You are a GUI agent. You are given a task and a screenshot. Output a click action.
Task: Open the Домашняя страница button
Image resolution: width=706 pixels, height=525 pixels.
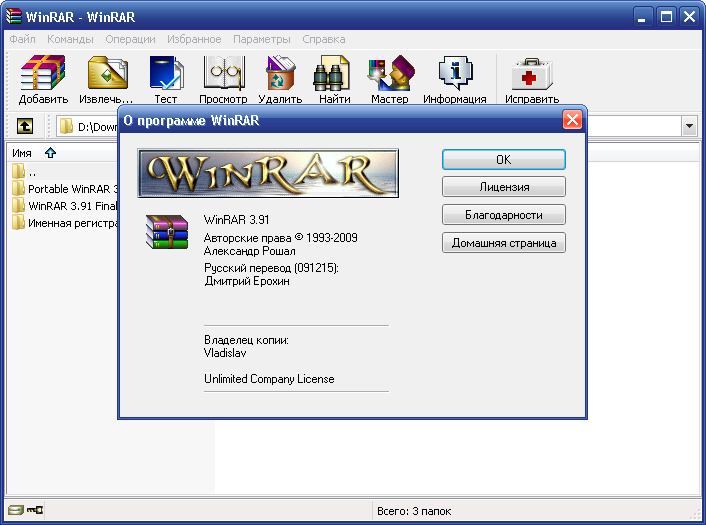504,243
